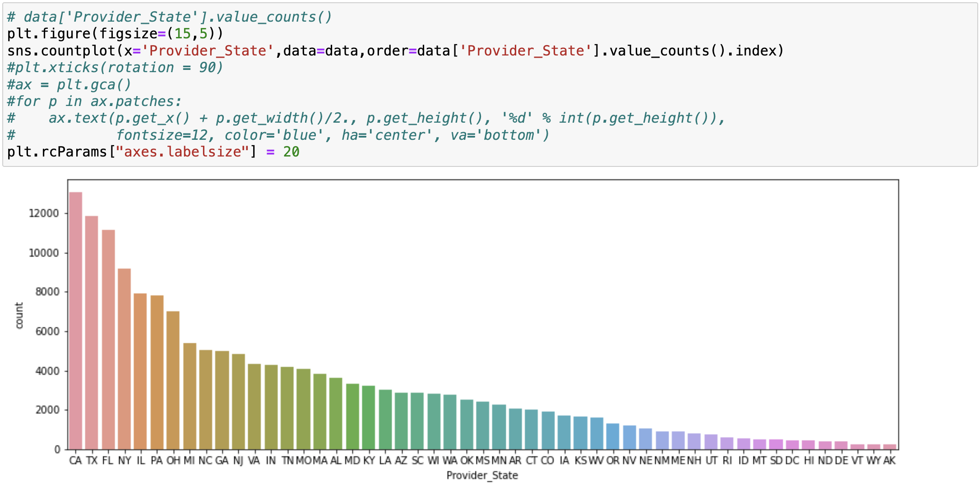Click the 12000 y-axis tick label

coord(44,213)
